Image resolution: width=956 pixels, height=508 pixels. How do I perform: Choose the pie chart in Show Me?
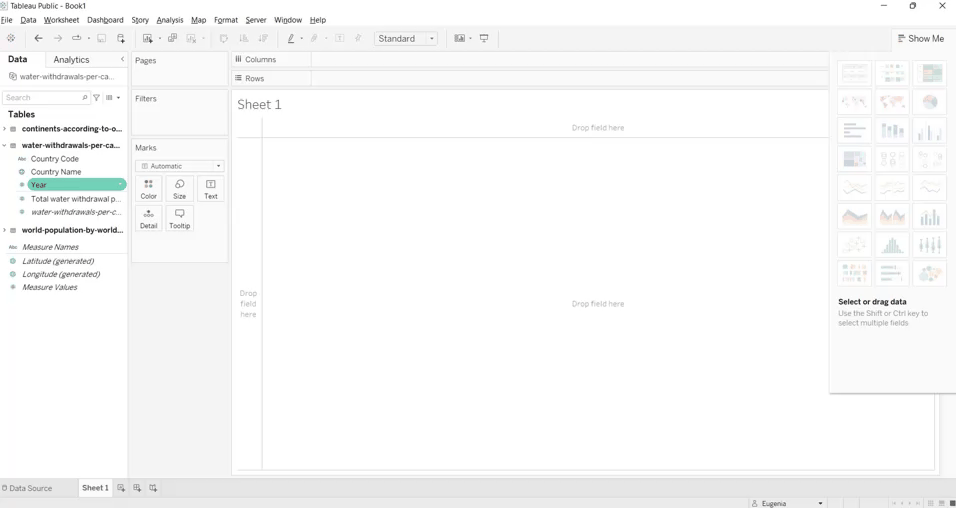[929, 102]
